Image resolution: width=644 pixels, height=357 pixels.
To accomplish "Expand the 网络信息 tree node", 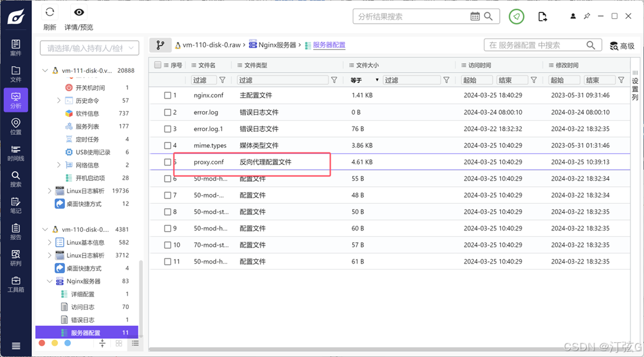I will pyautogui.click(x=58, y=165).
